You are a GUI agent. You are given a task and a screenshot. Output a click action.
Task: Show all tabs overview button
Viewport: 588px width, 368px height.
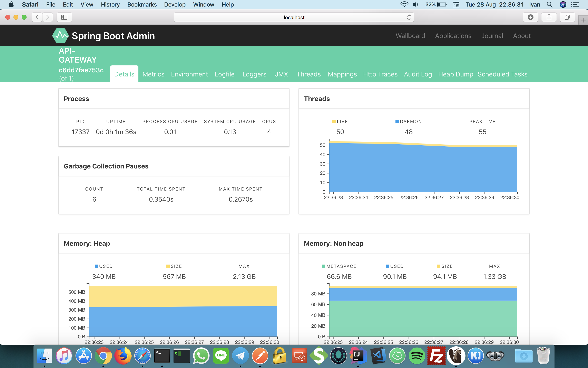pyautogui.click(x=567, y=17)
